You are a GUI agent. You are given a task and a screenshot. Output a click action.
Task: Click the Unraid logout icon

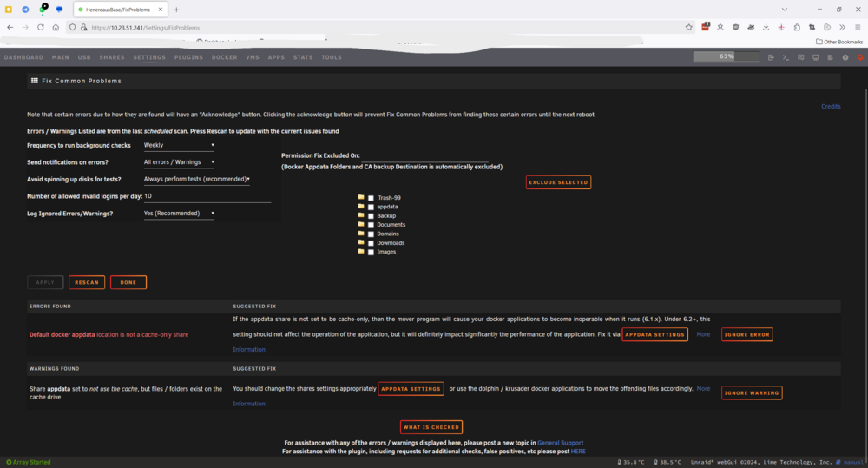(x=771, y=57)
